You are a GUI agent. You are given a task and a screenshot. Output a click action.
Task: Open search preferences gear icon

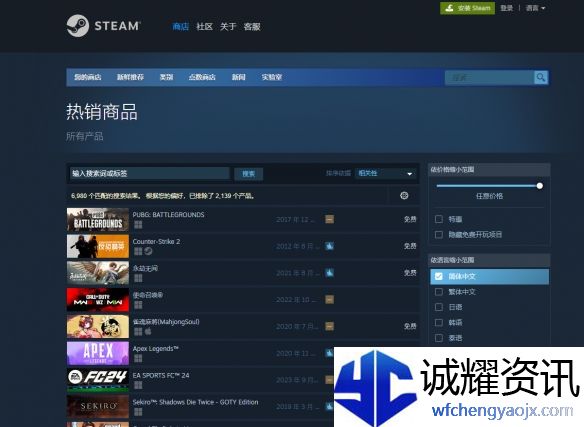point(404,195)
